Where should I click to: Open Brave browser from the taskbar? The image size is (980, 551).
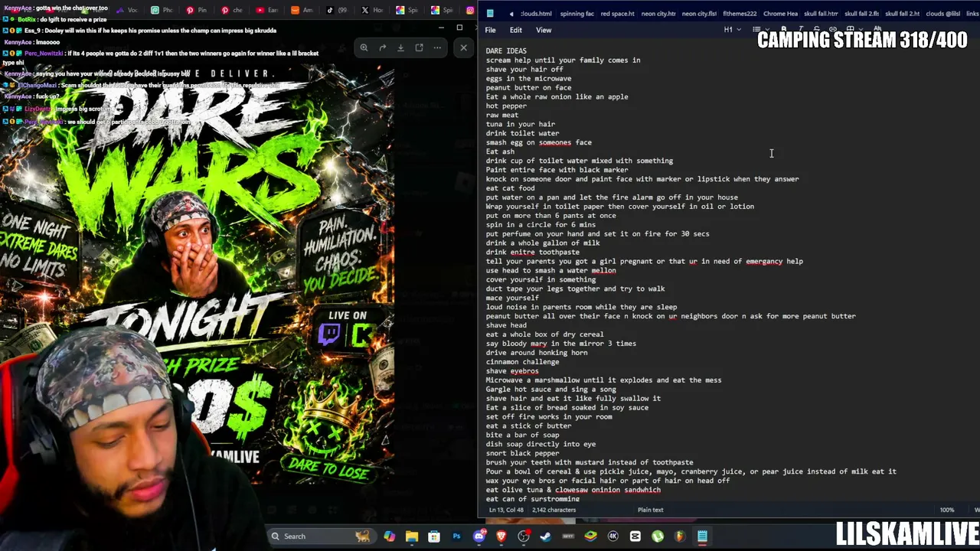pos(501,536)
